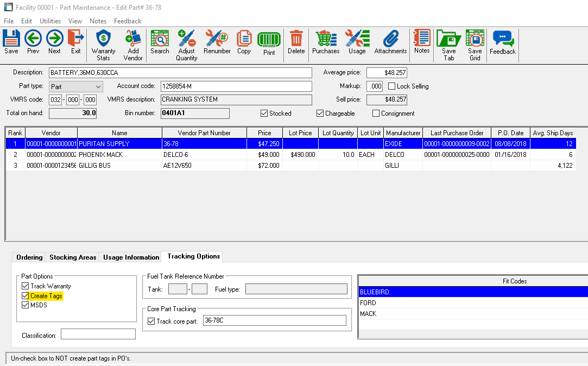
Task: Open the Utilities menu
Action: (x=50, y=21)
